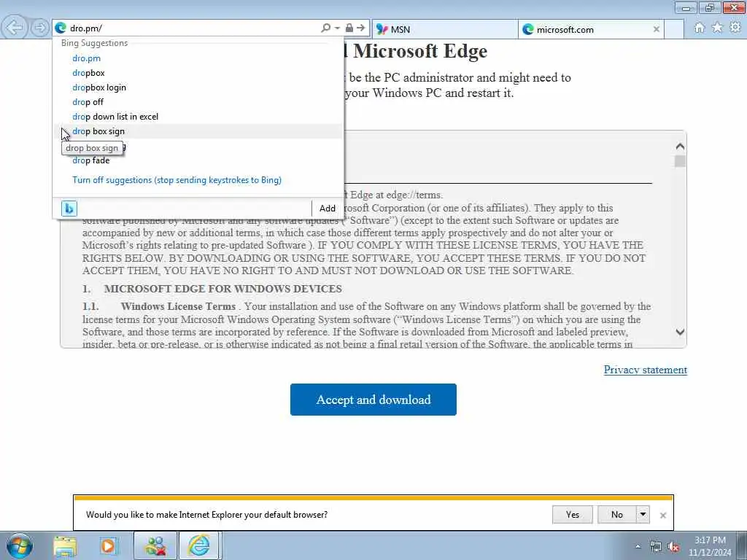Image resolution: width=747 pixels, height=560 pixels.
Task: Open Windows Media Player from taskbar
Action: (109, 546)
